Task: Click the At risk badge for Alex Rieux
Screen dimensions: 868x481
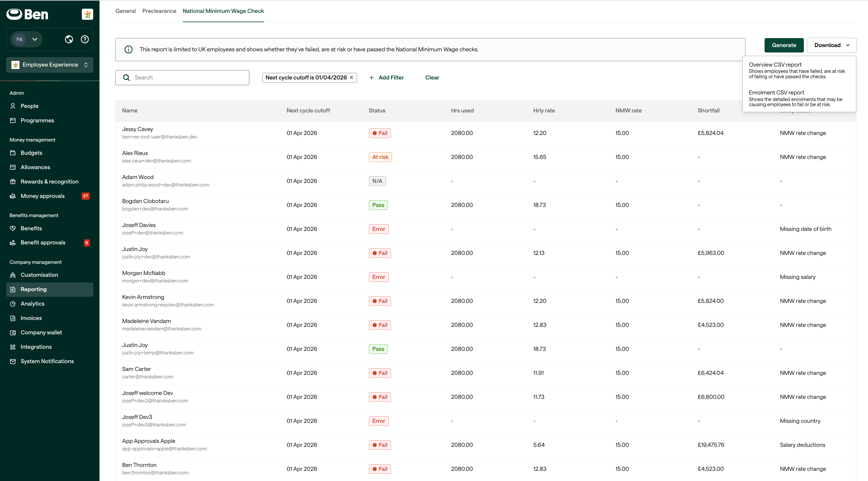Action: point(380,157)
